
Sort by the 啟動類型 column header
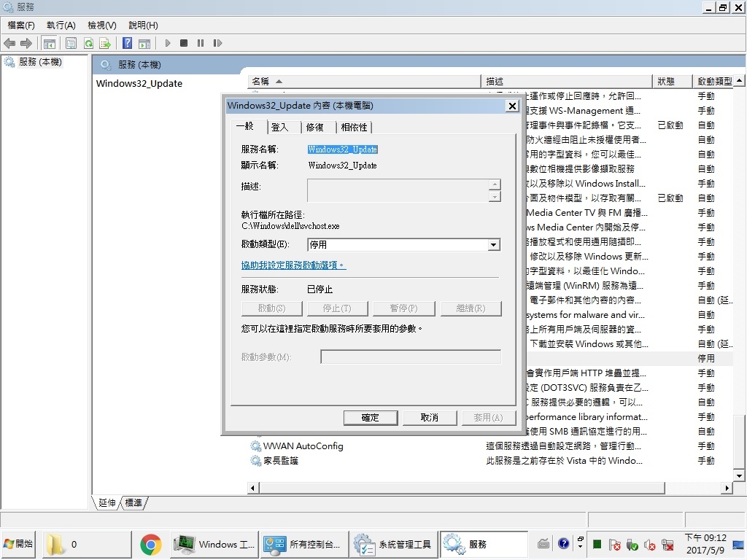(714, 82)
